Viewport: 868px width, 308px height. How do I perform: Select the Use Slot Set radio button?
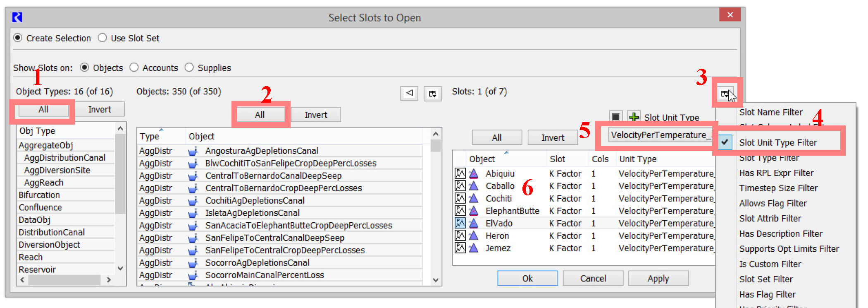coord(103,38)
